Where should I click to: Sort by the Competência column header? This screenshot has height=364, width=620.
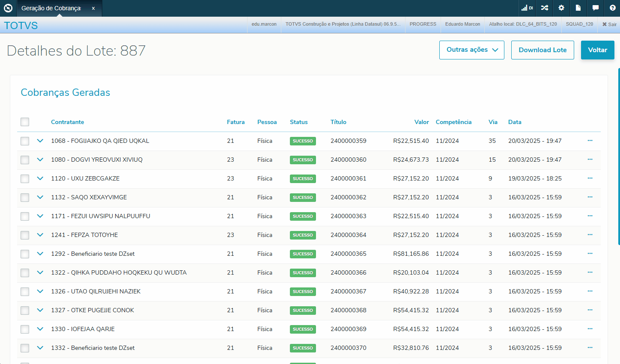[x=454, y=122]
